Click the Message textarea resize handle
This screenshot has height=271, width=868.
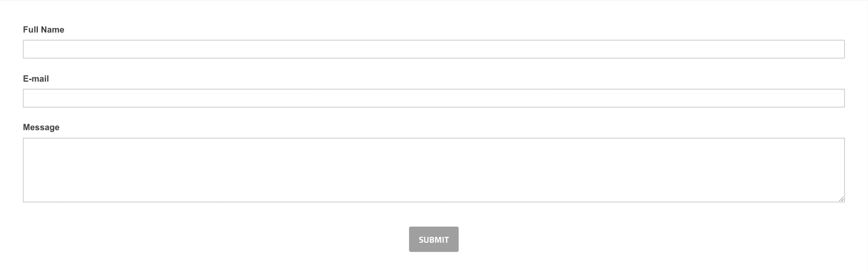[x=841, y=198]
